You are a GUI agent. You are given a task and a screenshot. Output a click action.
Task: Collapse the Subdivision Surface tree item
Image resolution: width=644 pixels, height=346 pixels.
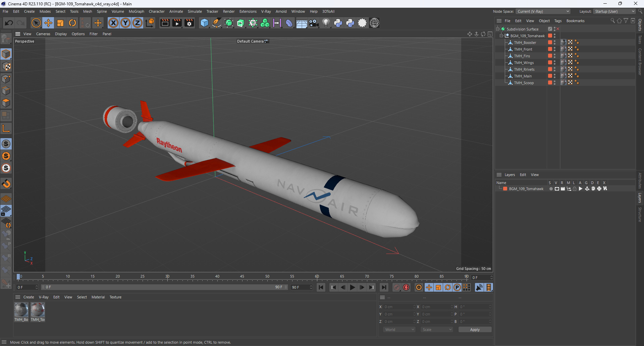pos(498,29)
